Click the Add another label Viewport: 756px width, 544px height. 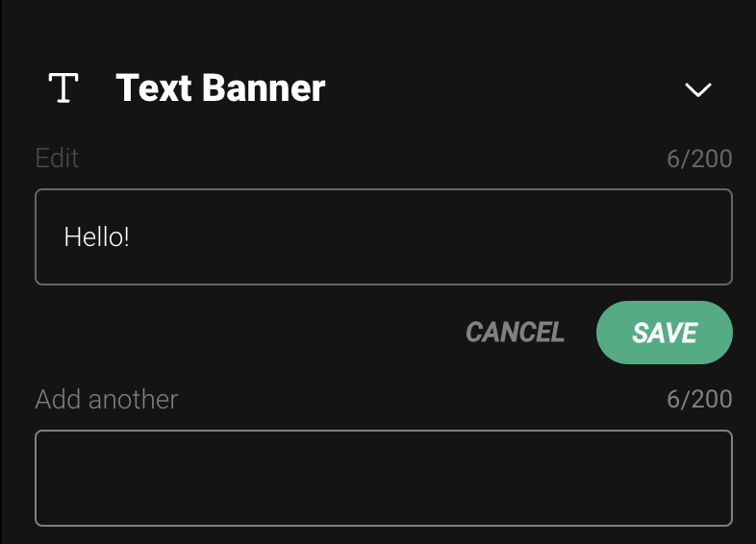[x=107, y=399]
